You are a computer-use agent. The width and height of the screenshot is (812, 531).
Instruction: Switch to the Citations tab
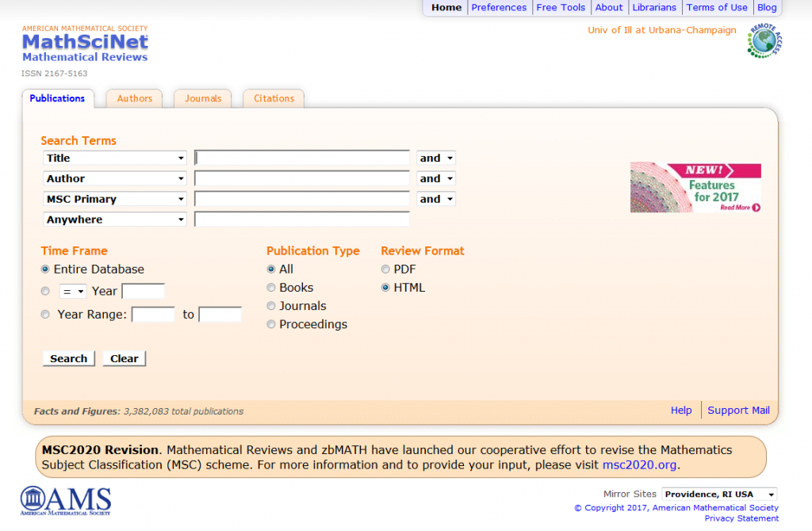[x=274, y=98]
